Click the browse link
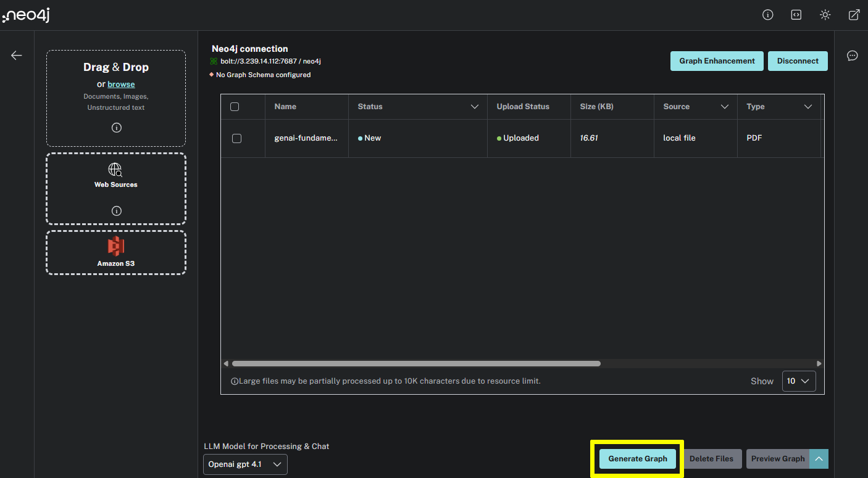Viewport: 868px width, 478px height. click(x=121, y=84)
